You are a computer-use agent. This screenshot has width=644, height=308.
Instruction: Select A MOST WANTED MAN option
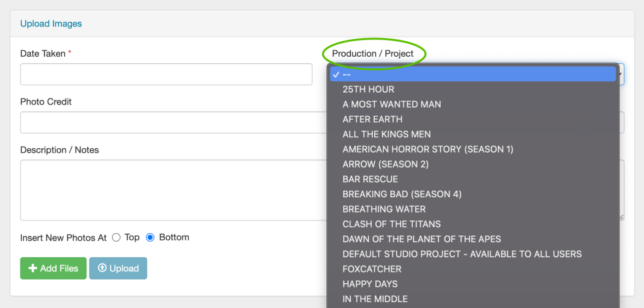coord(473,104)
